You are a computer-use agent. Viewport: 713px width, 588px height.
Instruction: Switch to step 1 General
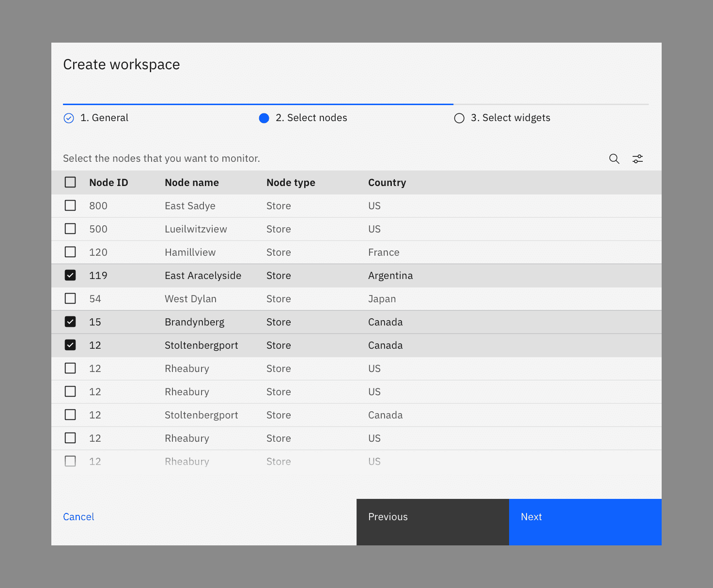click(105, 118)
